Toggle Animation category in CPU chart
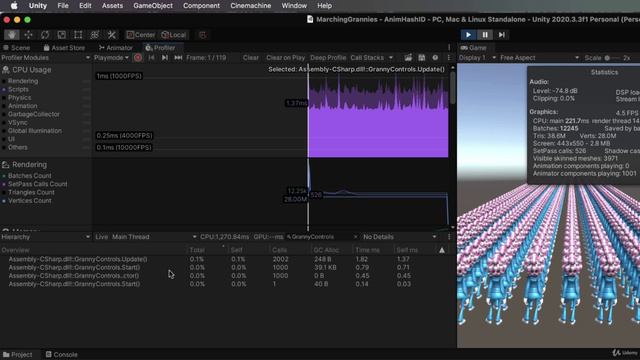640x360 pixels. point(22,106)
